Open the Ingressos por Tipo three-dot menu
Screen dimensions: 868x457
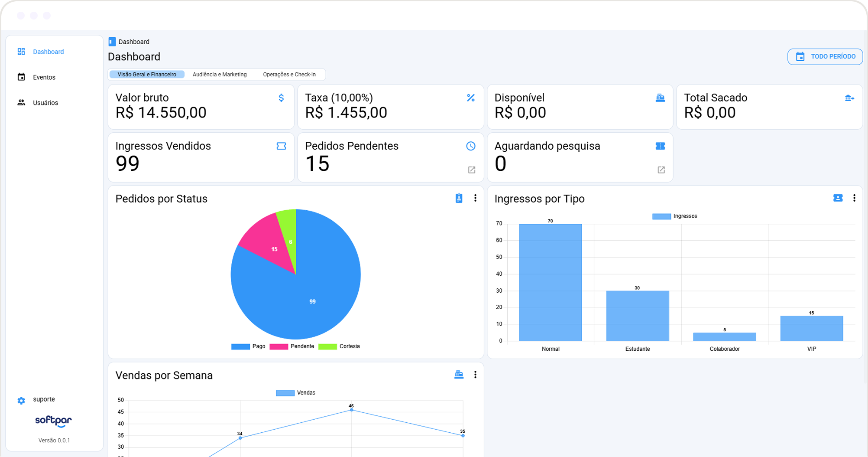[854, 198]
